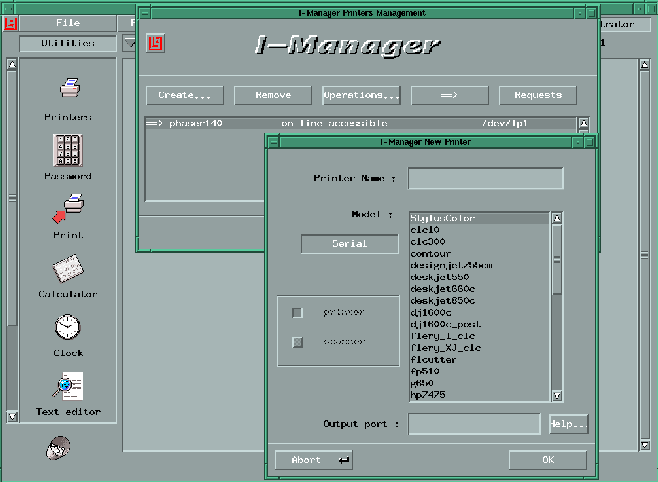Screen dimensions: 658x482
Task: Click the red logo icon beside I-Manager title
Action: click(156, 43)
